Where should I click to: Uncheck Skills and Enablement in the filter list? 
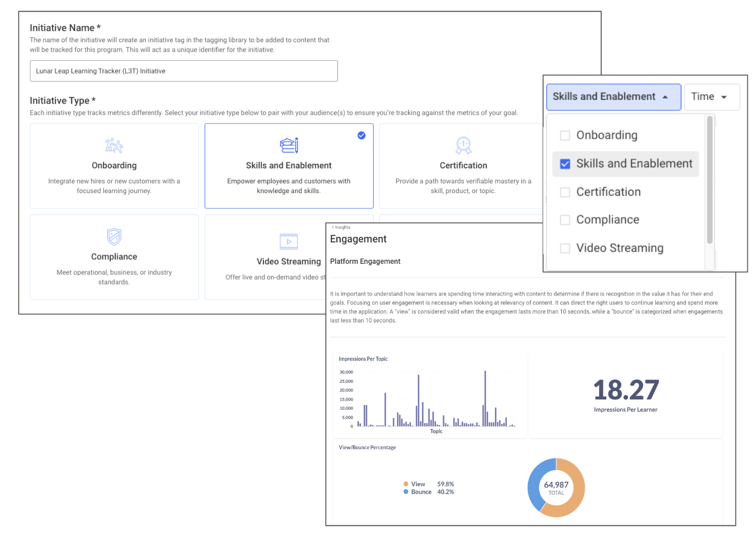pos(565,163)
